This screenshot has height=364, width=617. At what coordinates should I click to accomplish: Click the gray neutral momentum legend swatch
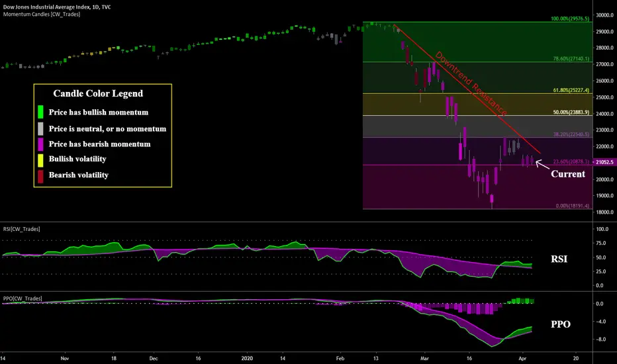click(x=40, y=128)
